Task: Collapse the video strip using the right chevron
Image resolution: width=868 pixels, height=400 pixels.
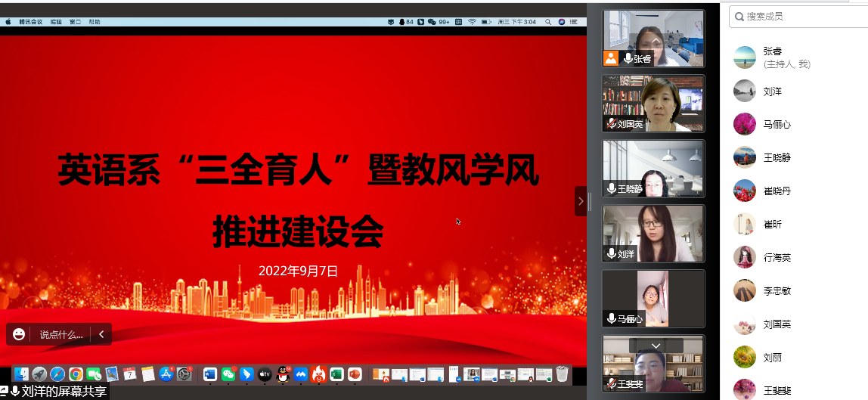Action: point(581,201)
